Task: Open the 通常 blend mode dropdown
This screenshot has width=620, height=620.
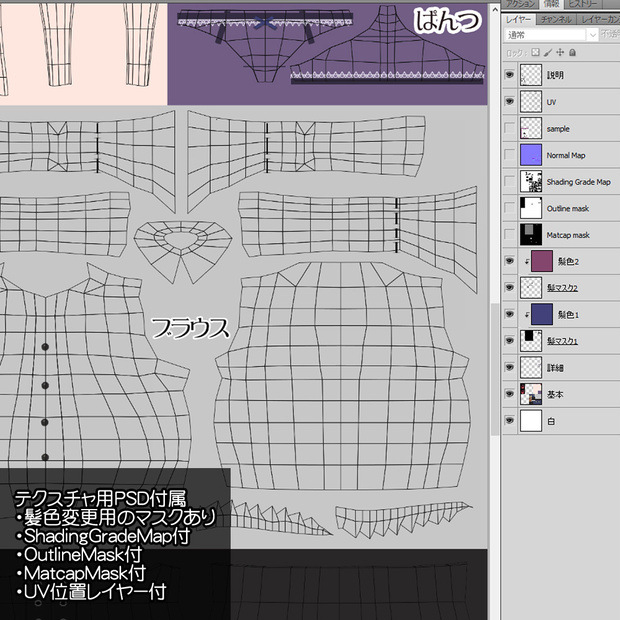Action: pos(551,35)
